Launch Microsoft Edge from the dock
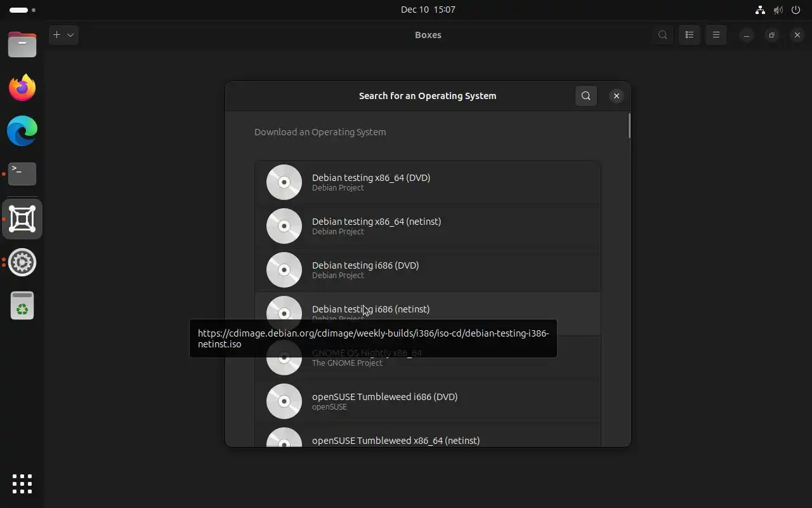Image resolution: width=812 pixels, height=508 pixels. coord(22,131)
